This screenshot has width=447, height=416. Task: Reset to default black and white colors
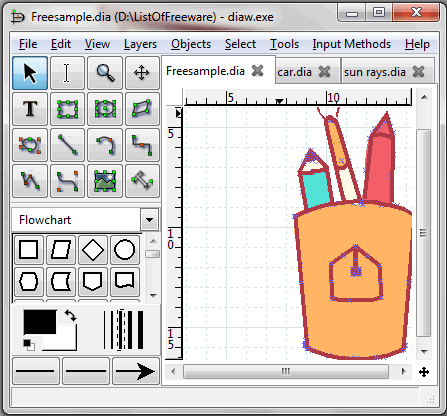point(29,345)
